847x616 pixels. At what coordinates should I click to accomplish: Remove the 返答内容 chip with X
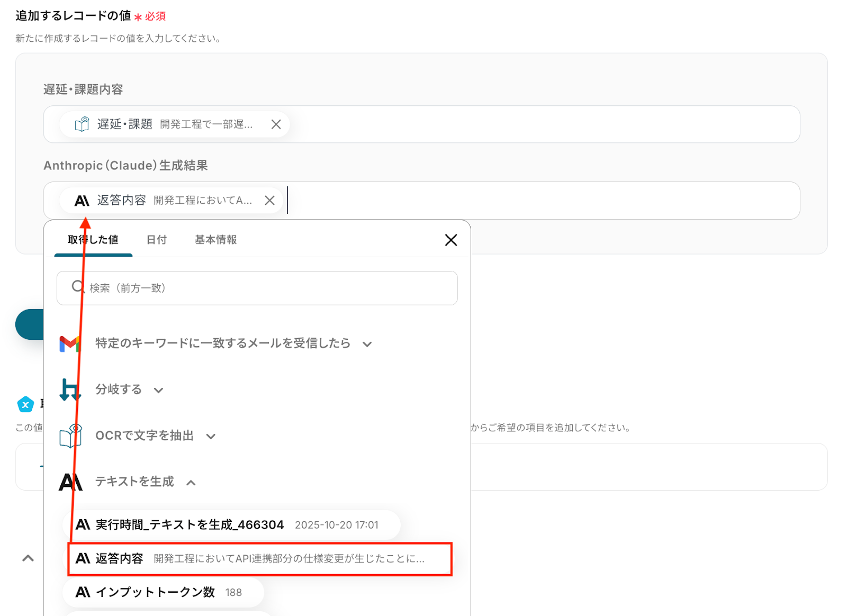269,201
